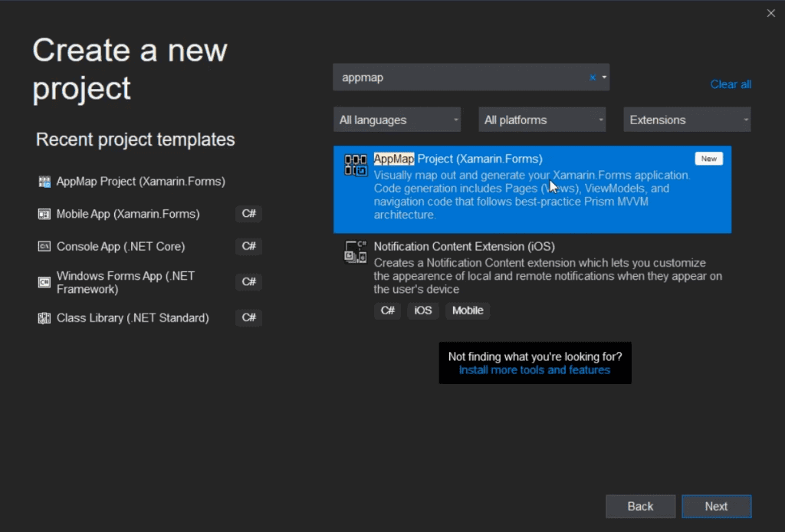Click the C# tag beside Class Library
The height and width of the screenshot is (532, 785).
coord(249,318)
